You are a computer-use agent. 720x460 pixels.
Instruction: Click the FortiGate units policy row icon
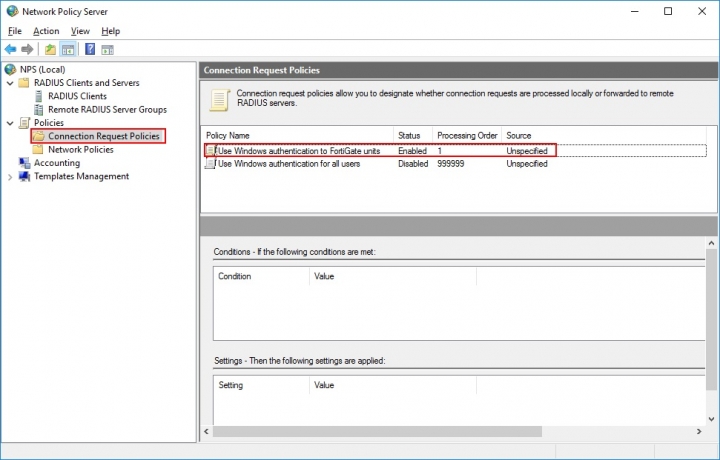coord(210,151)
